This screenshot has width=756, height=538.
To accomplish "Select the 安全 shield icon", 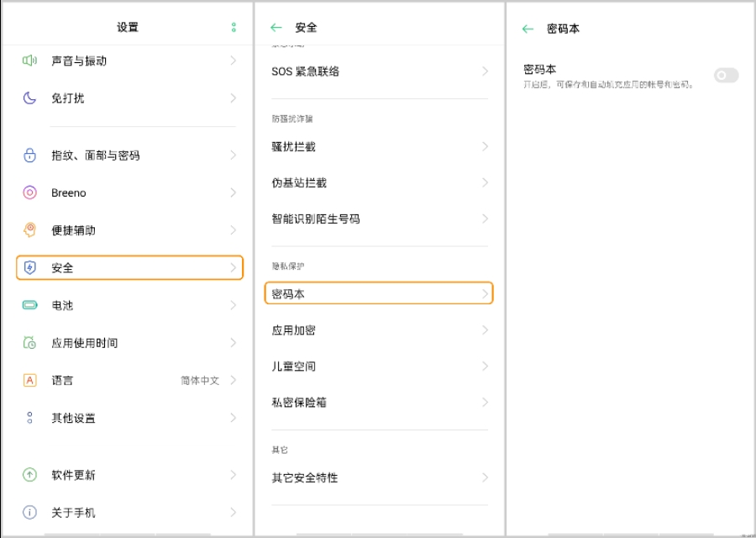I will point(29,267).
